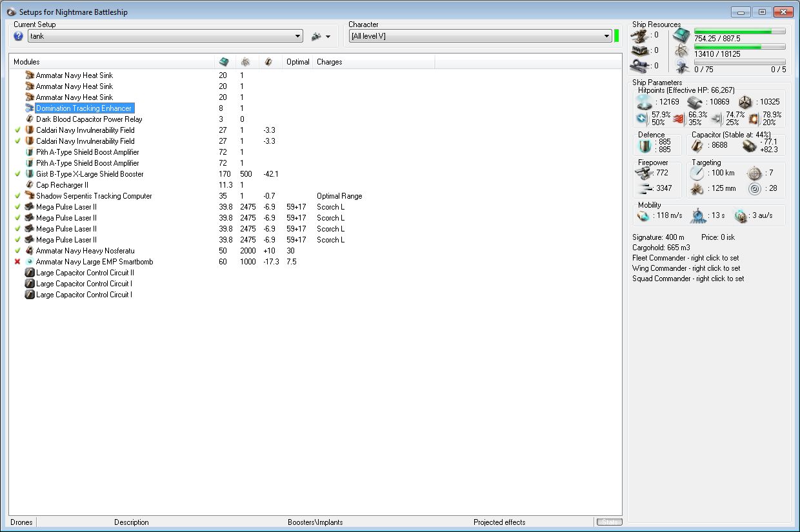Open the Boosters\Implants tab
The height and width of the screenshot is (532, 800).
pos(315,522)
